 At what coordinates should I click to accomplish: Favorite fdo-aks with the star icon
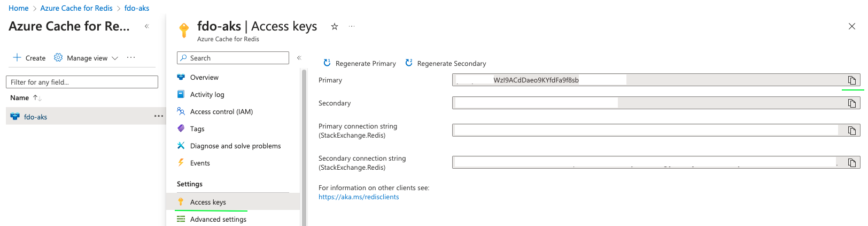tap(335, 26)
